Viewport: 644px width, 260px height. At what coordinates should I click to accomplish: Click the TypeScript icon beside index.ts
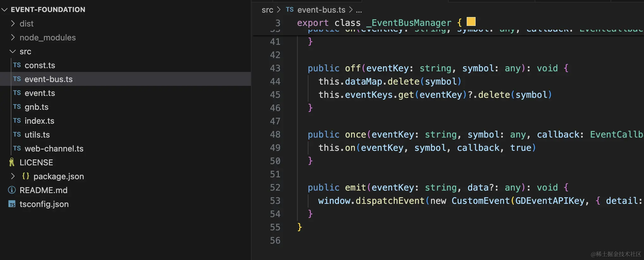point(17,121)
